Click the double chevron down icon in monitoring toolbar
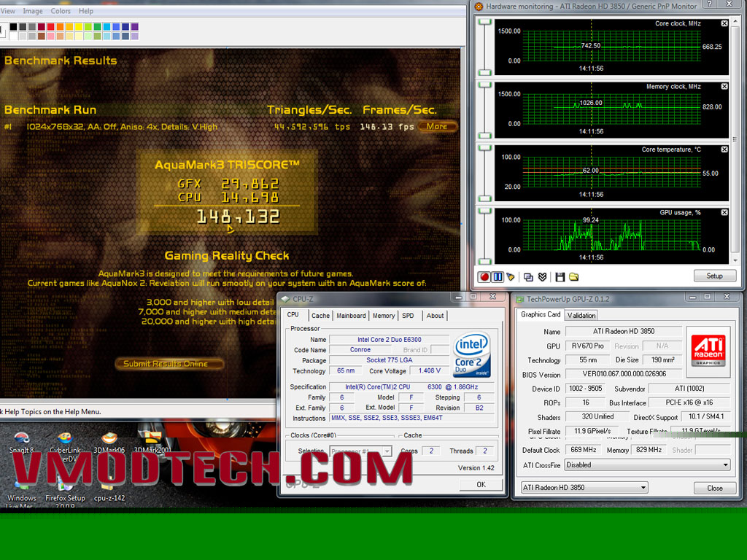The image size is (747, 560). point(542,277)
